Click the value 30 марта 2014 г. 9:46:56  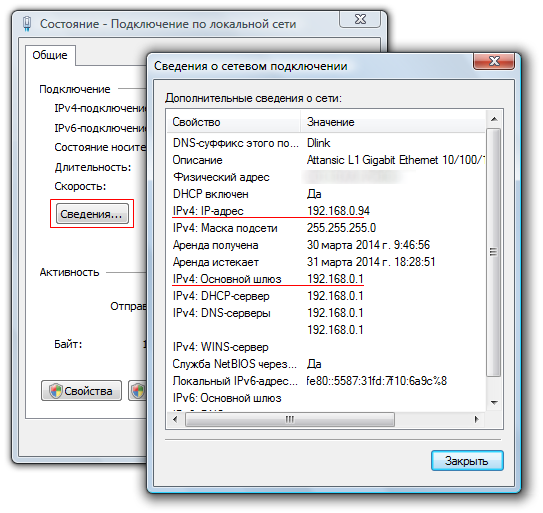coord(368,245)
